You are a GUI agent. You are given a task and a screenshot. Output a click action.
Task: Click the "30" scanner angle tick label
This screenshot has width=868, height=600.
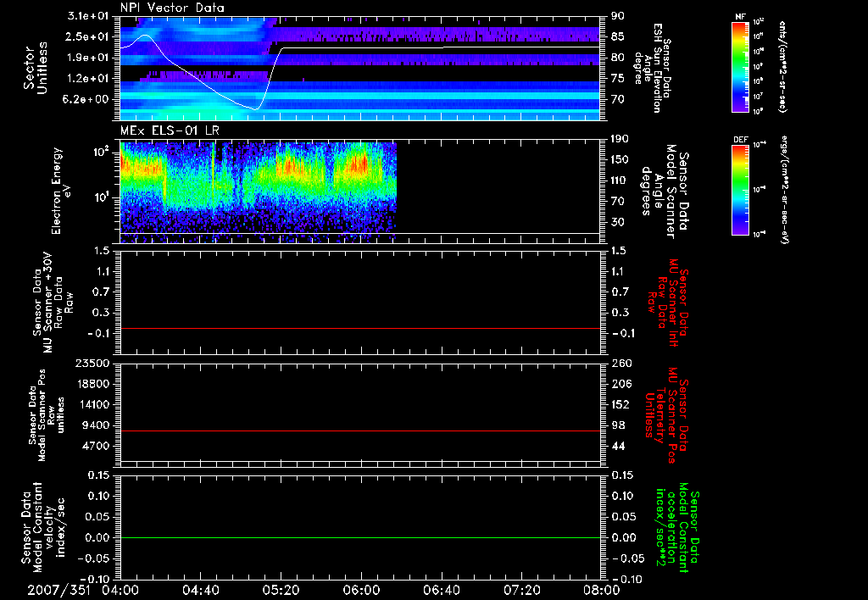tap(618, 223)
